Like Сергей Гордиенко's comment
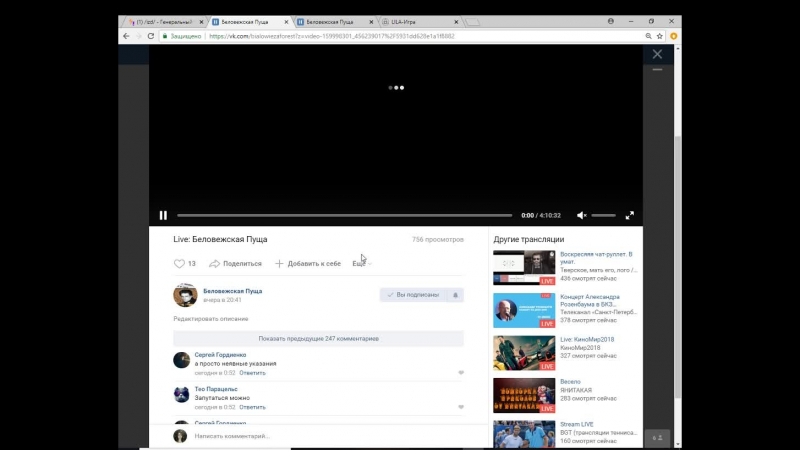This screenshot has width=800, height=450. click(x=461, y=373)
